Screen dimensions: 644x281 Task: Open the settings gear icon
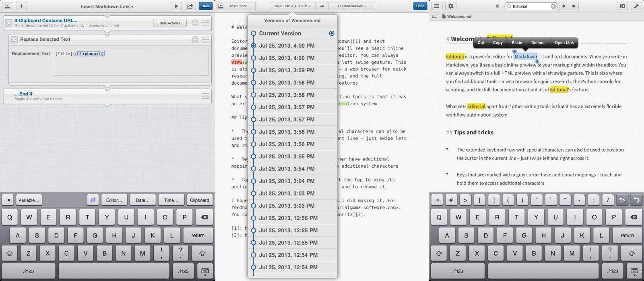pos(450,6)
